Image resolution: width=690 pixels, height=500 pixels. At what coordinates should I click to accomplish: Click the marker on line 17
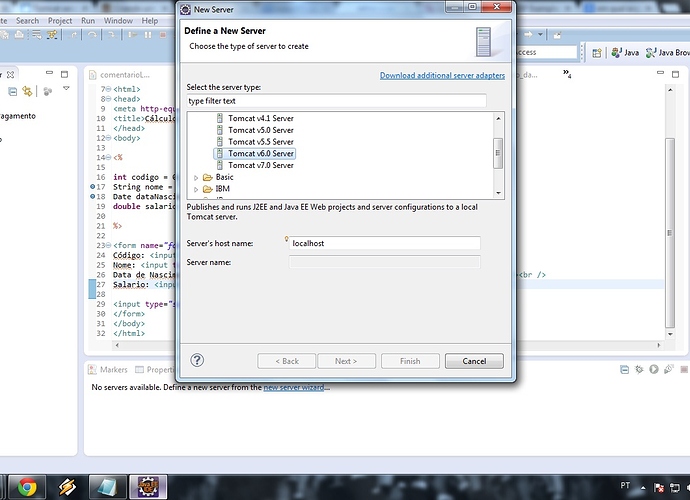pos(92,187)
